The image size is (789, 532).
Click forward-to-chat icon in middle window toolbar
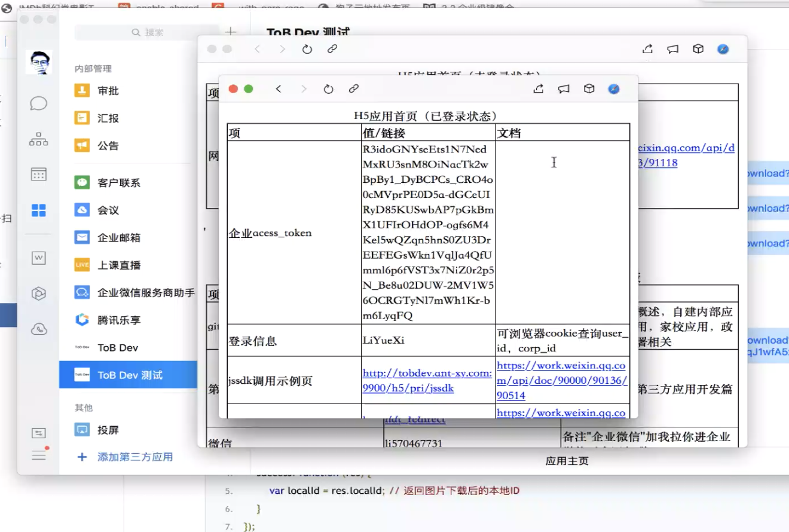673,49
